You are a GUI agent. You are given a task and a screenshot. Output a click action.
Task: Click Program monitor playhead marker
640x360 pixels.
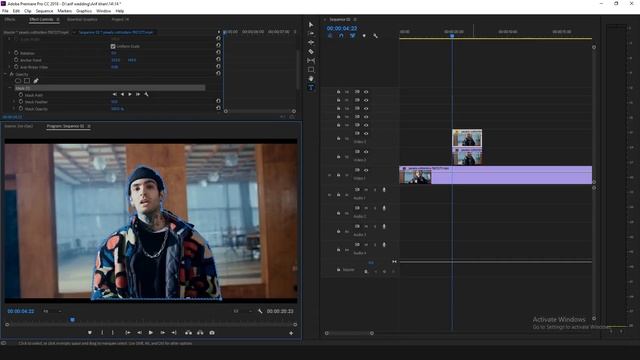pyautogui.click(x=72, y=320)
